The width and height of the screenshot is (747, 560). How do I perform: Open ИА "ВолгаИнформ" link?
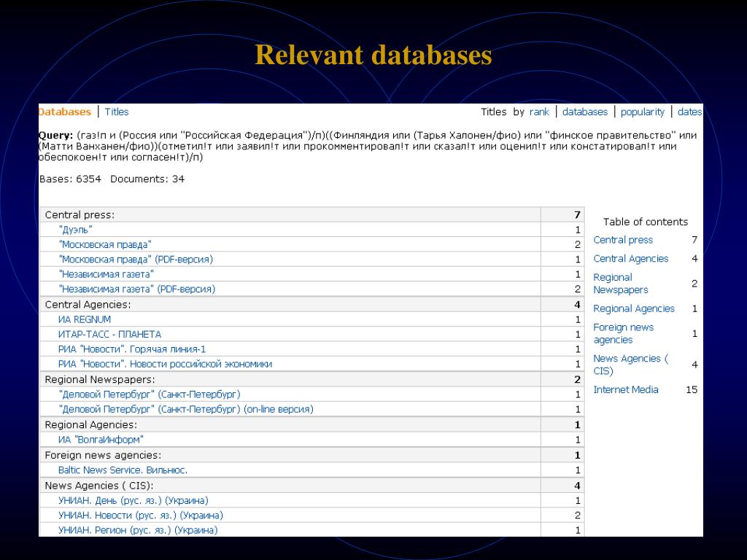[x=101, y=439]
